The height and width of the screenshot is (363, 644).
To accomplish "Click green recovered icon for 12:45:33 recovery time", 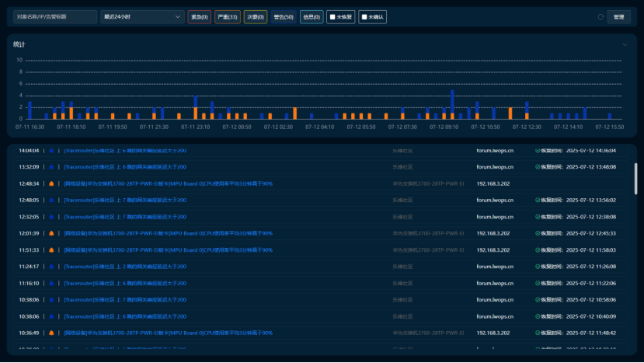I will (538, 233).
